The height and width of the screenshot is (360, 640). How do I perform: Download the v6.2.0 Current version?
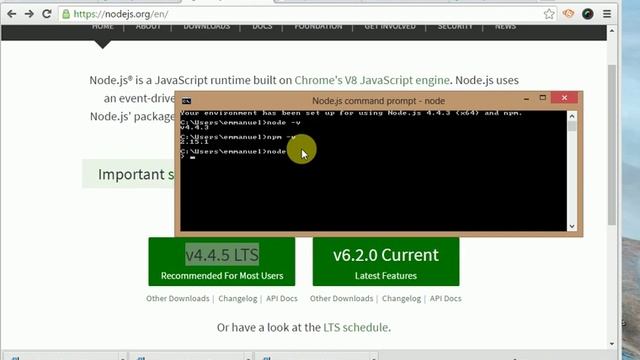coord(386,262)
